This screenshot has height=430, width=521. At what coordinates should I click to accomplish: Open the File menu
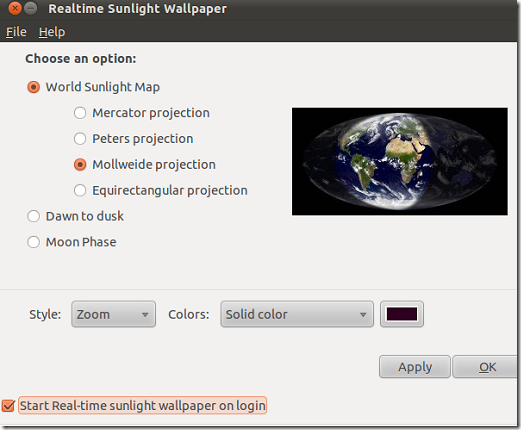(x=16, y=32)
